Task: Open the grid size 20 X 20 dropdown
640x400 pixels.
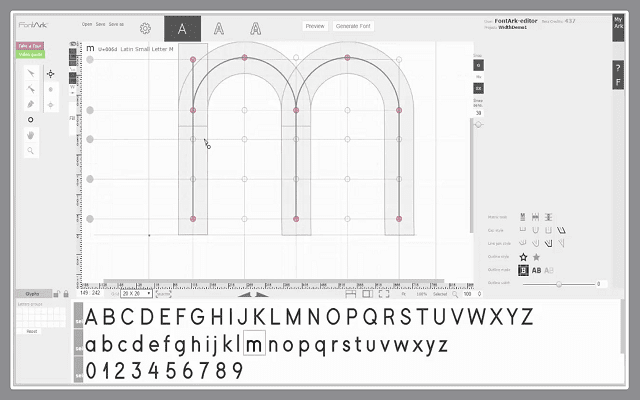Action: (135, 294)
